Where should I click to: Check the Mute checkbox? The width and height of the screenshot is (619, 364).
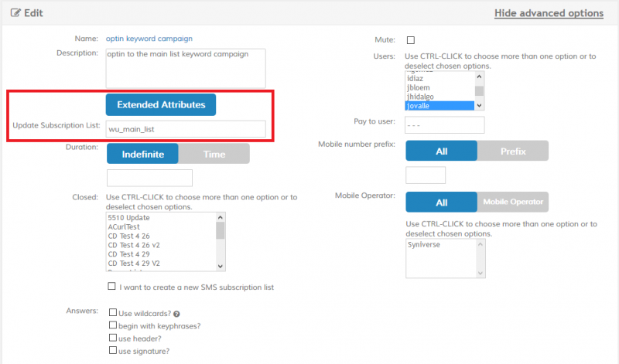pos(410,40)
